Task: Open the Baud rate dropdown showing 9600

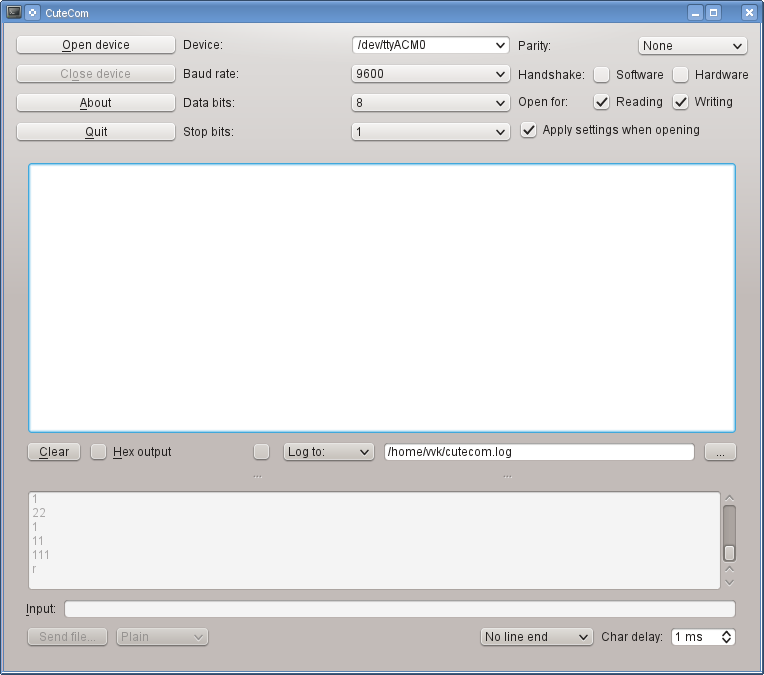Action: 430,74
